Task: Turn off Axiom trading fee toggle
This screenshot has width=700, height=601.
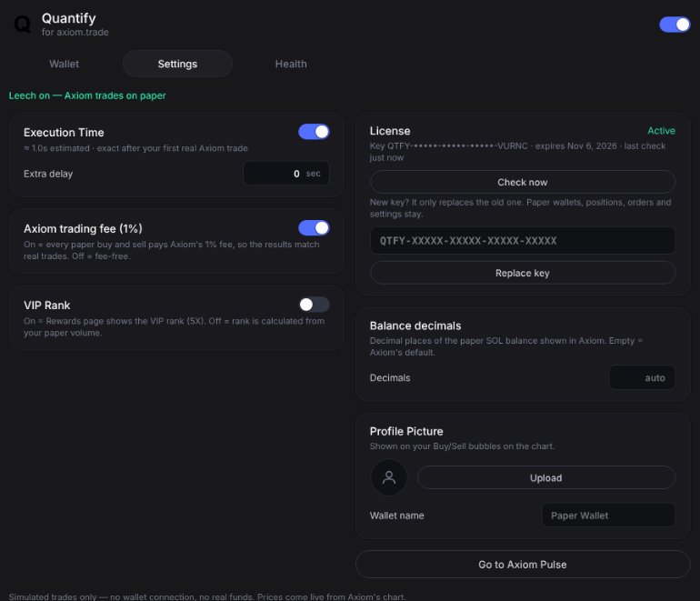Action: pyautogui.click(x=314, y=228)
